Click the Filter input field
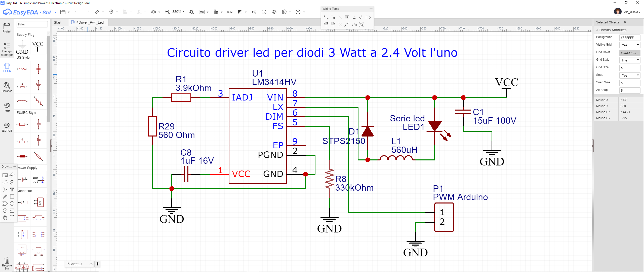This screenshot has width=644, height=272. [x=32, y=24]
